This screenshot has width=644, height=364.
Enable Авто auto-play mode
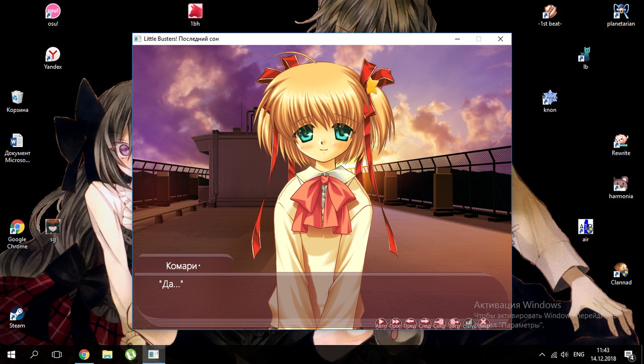coord(381,322)
